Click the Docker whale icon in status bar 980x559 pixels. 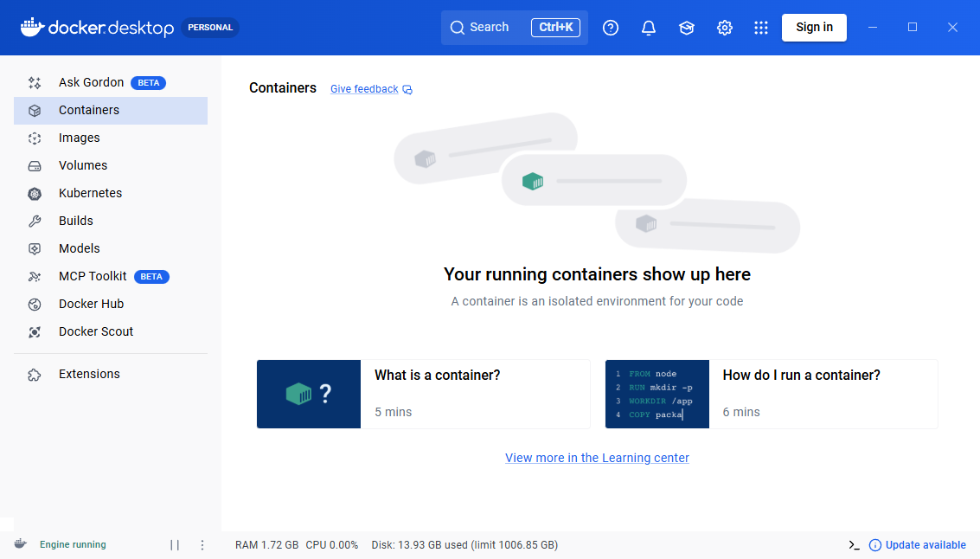(x=20, y=544)
